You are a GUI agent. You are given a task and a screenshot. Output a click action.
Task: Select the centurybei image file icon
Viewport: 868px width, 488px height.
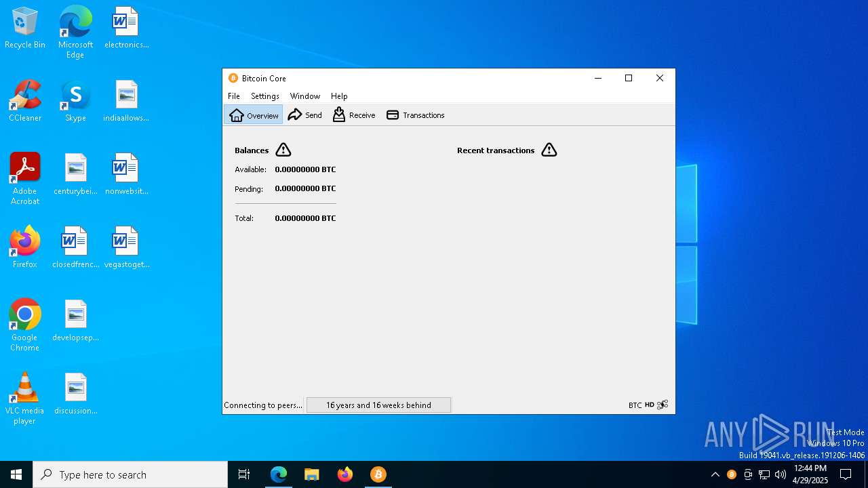(x=75, y=175)
